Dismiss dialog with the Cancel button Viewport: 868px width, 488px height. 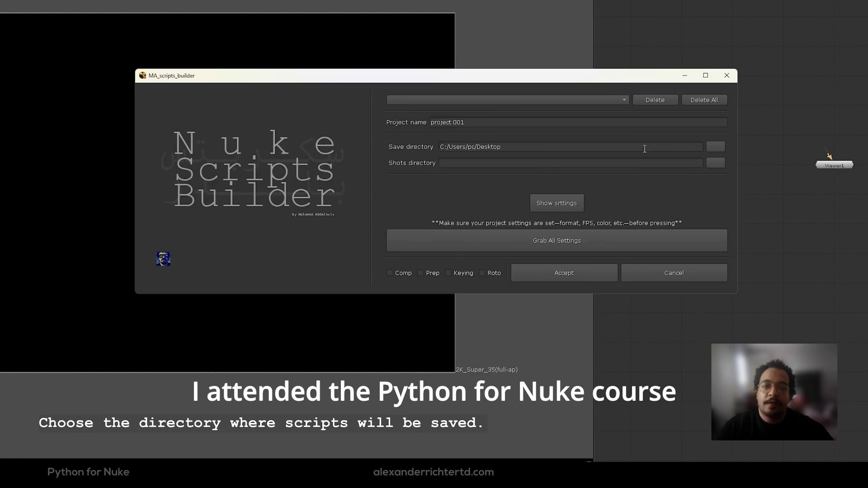674,273
